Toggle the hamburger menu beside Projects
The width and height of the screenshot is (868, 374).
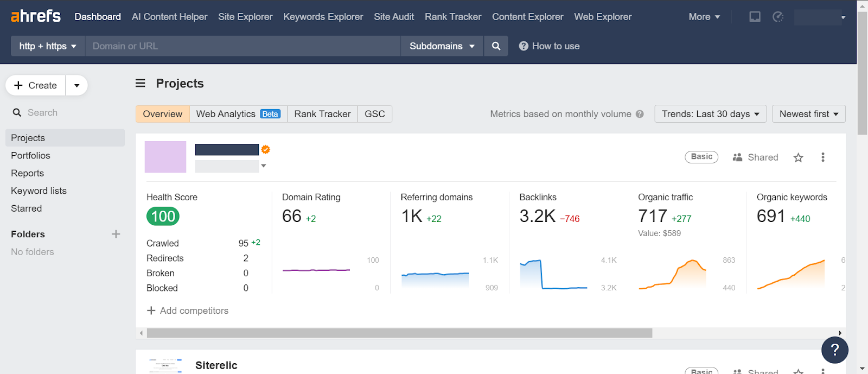[141, 83]
